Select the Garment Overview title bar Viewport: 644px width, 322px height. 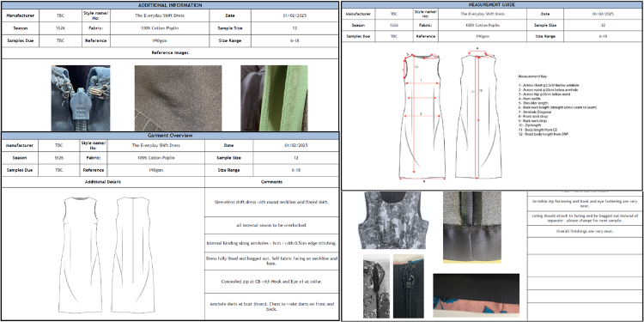click(x=170, y=136)
